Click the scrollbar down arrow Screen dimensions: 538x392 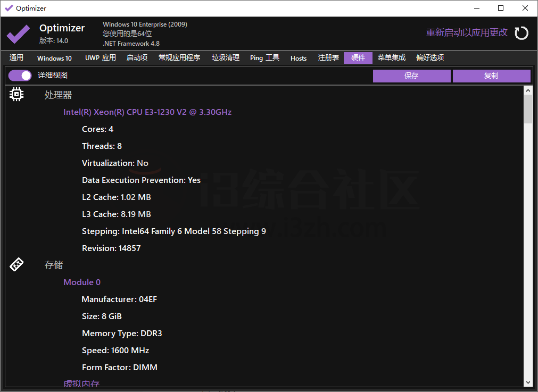point(528,382)
